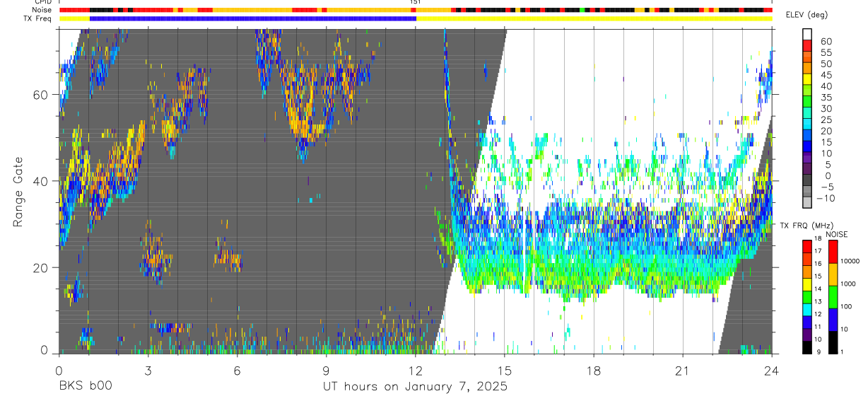
Task: Click the red 55–60 swatch in ELEV colorbar
Action: [807, 45]
